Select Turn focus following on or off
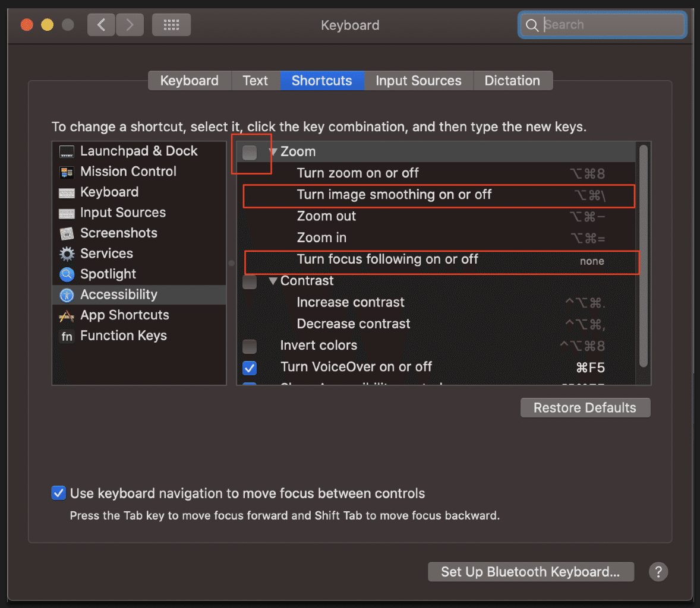Viewport: 700px width, 608px height. pyautogui.click(x=436, y=259)
